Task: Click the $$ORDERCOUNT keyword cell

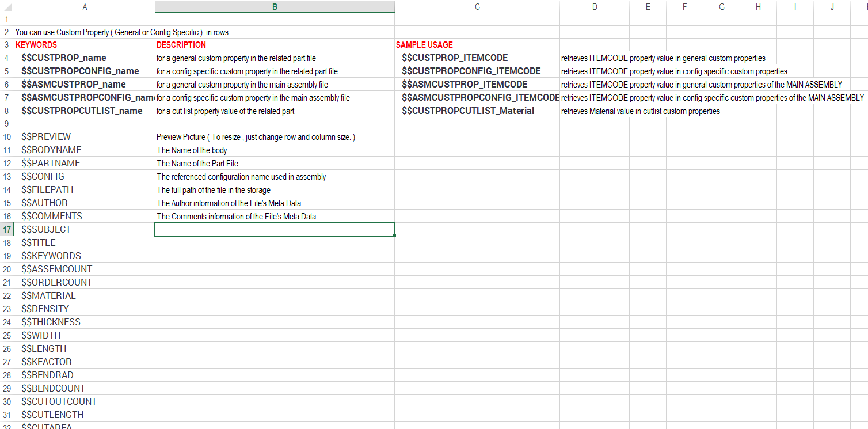Action: coord(85,282)
